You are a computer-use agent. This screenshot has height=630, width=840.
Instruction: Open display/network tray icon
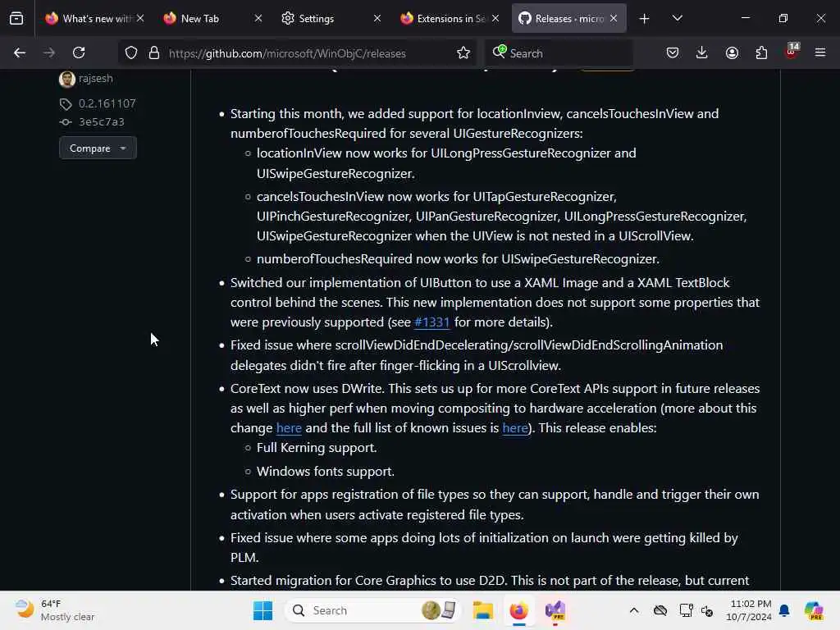pyautogui.click(x=686, y=610)
